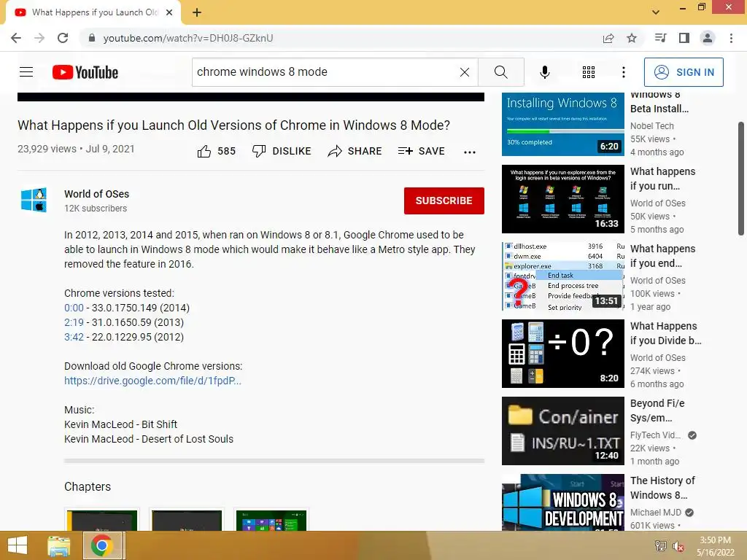Image resolution: width=747 pixels, height=560 pixels.
Task: Jump to 3:42 timestamp
Action: (x=74, y=337)
